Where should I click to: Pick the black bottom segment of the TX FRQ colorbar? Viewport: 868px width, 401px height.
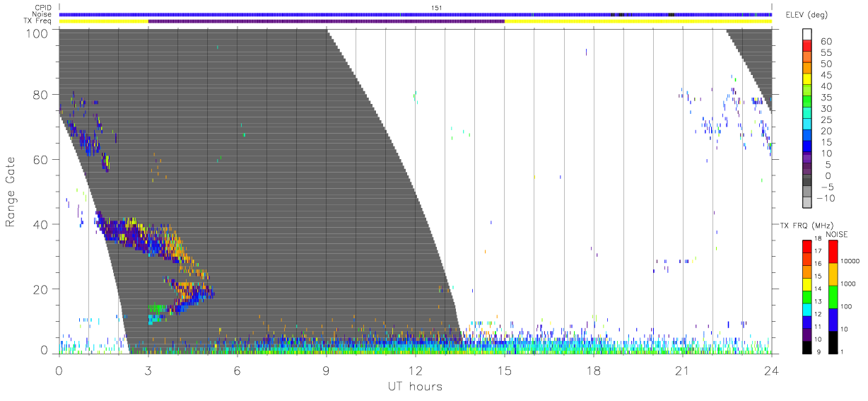[807, 347]
